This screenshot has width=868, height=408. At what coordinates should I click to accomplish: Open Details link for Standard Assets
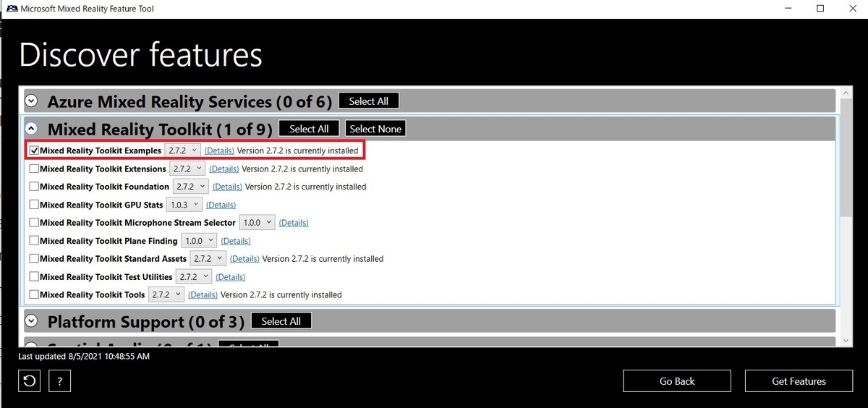pos(244,258)
